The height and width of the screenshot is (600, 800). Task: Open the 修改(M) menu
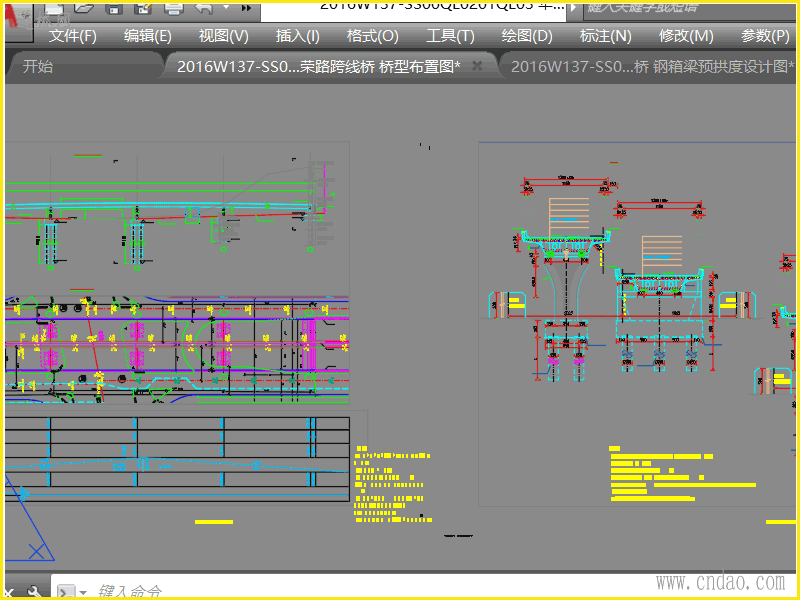(686, 36)
